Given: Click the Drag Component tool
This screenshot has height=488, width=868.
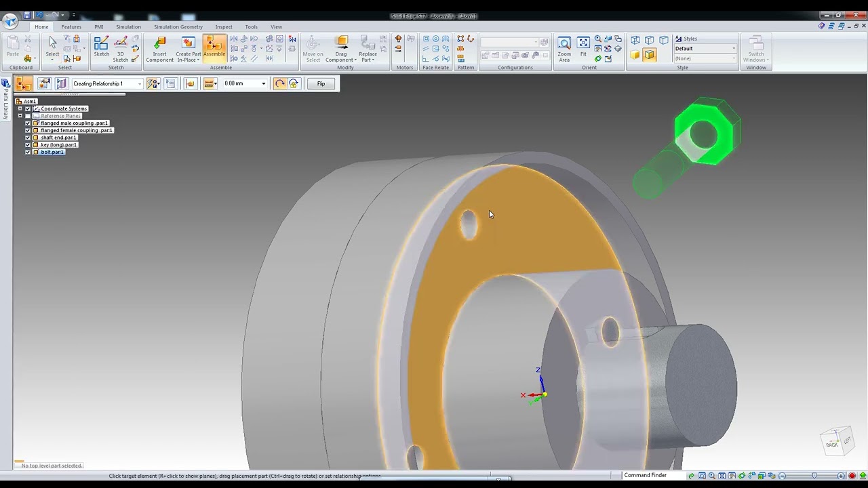Looking at the screenshot, I should pos(341,49).
